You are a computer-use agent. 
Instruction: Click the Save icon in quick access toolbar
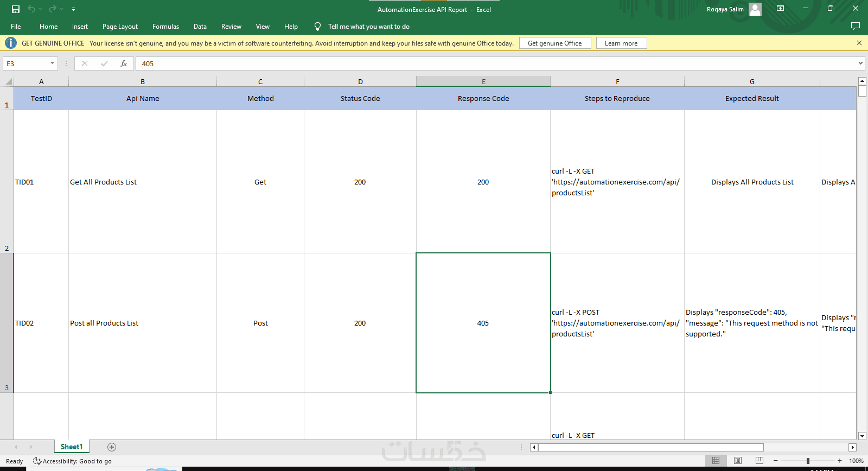(16, 9)
